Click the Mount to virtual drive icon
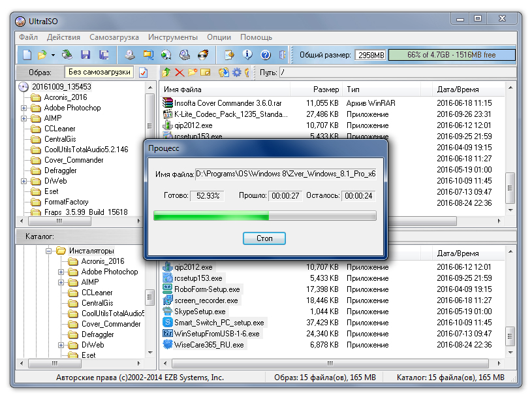 [x=185, y=55]
